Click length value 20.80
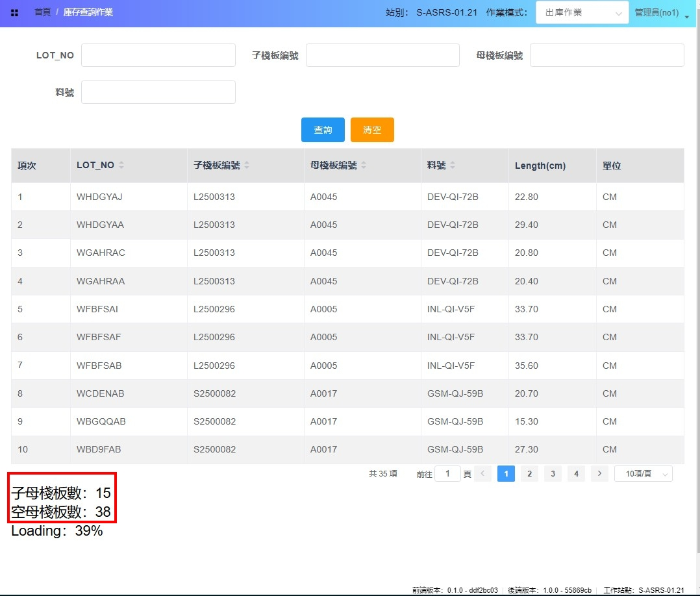The width and height of the screenshot is (700, 596). click(x=527, y=253)
